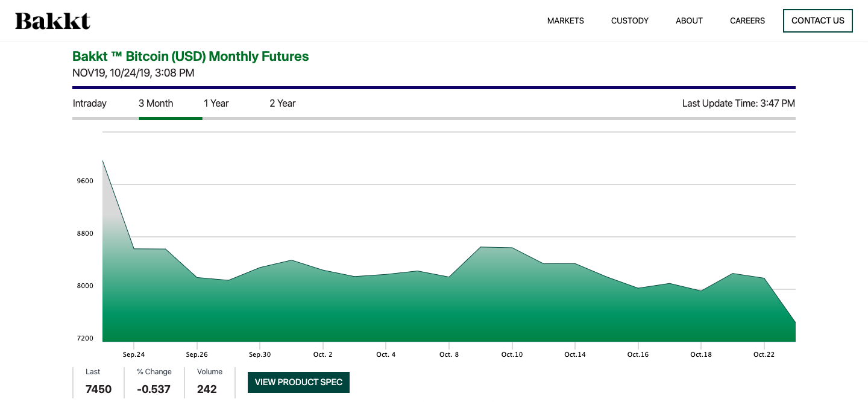Screen dimensions: 868x402
Task: Open the Careers page
Action: click(x=747, y=20)
